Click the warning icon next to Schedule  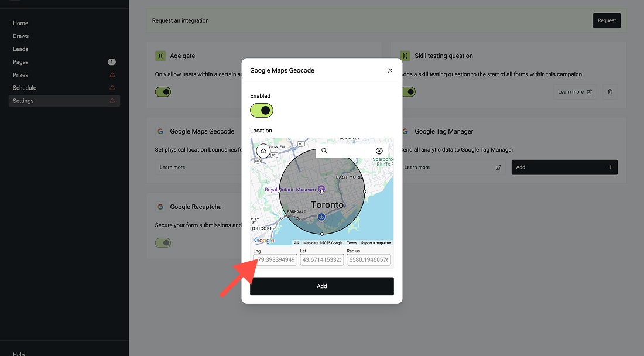[112, 88]
